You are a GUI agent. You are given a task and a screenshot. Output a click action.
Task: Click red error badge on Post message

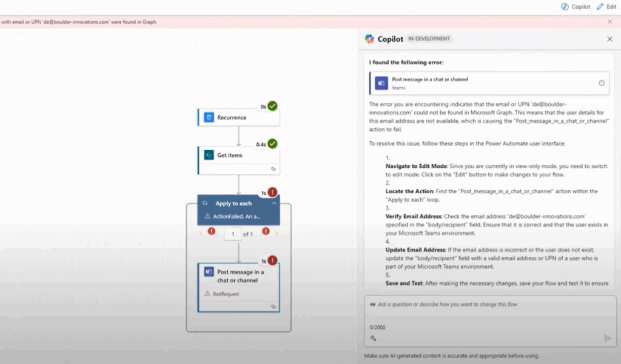[272, 260]
